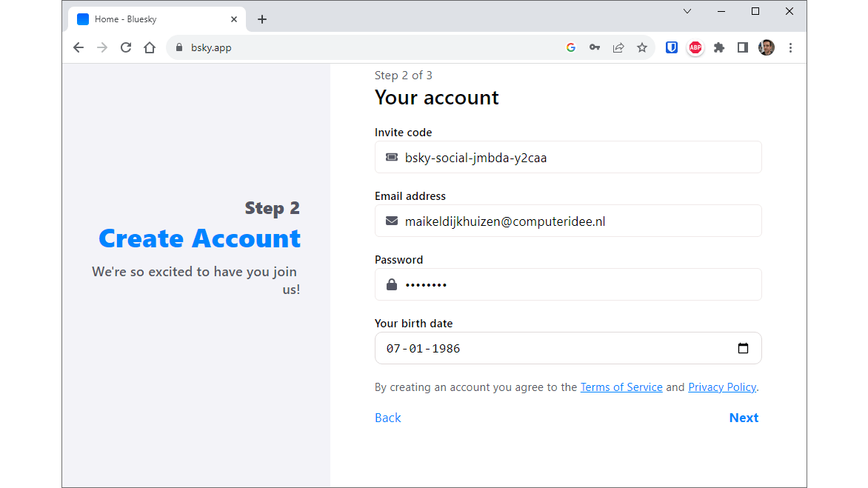Open the Chrome profile avatar menu
Viewport: 868px width, 488px height.
pos(767,47)
